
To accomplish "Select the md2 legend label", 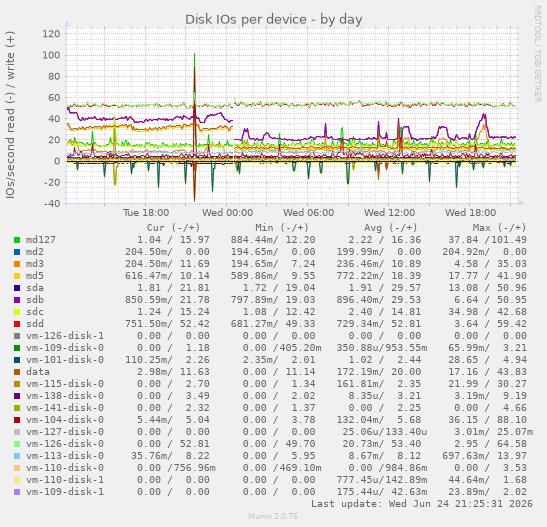I will point(35,252).
